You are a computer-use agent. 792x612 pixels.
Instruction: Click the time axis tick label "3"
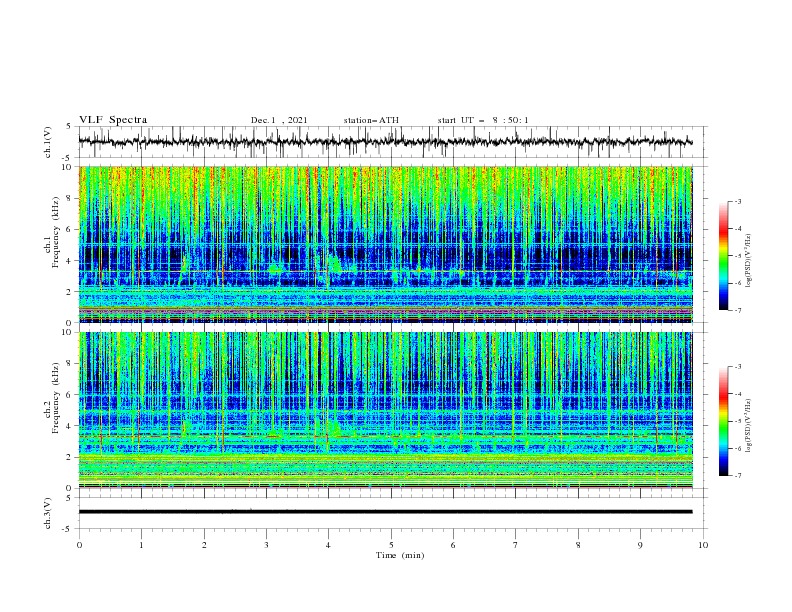(x=266, y=545)
